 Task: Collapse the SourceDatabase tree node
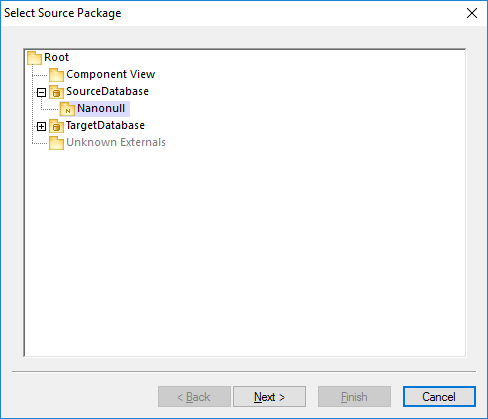[41, 92]
